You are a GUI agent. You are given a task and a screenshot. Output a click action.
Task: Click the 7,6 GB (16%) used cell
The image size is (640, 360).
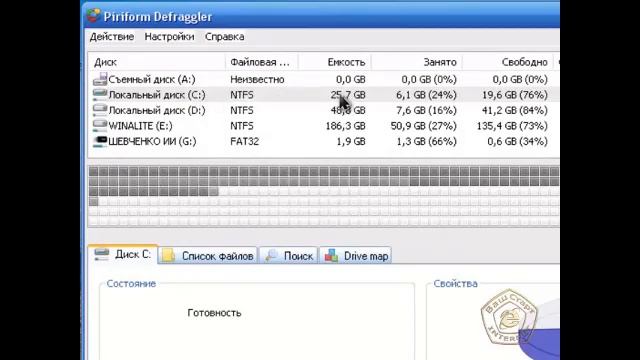pos(426,110)
